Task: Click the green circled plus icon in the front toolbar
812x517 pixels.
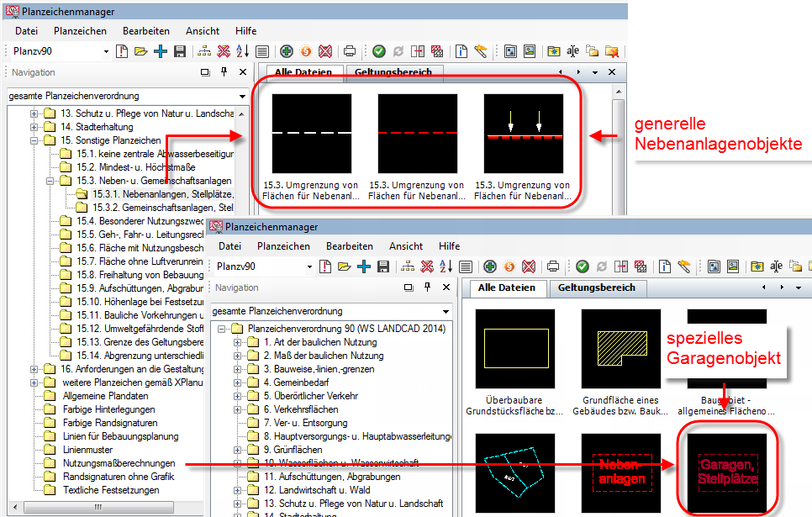Action: tap(489, 266)
